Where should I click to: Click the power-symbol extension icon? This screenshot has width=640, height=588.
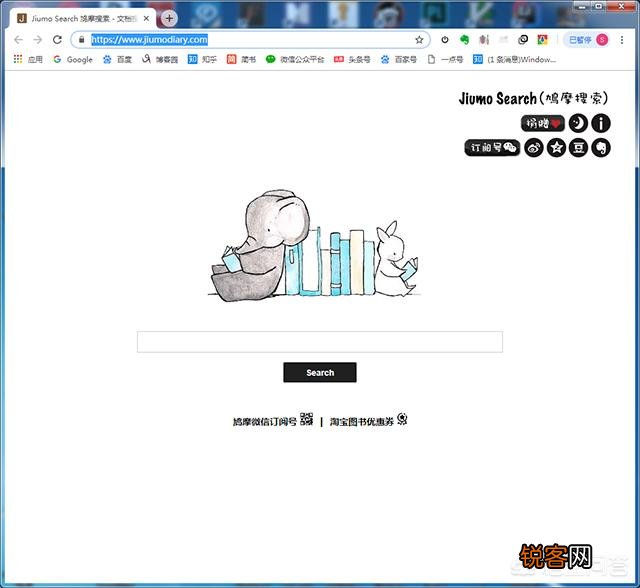click(445, 40)
